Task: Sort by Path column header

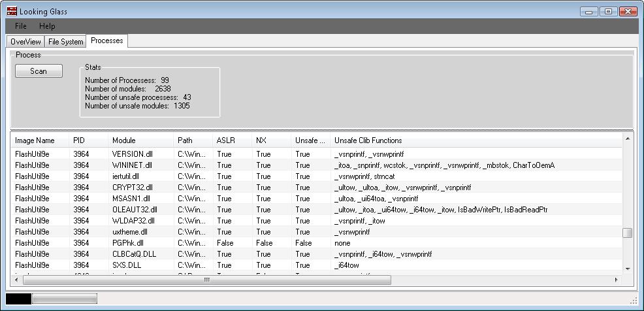Action: coord(193,140)
